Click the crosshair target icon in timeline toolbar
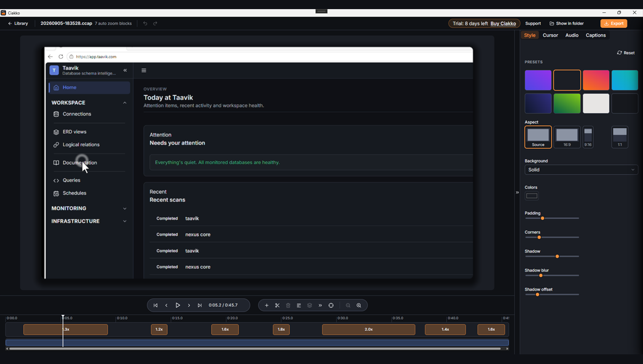 (331, 305)
